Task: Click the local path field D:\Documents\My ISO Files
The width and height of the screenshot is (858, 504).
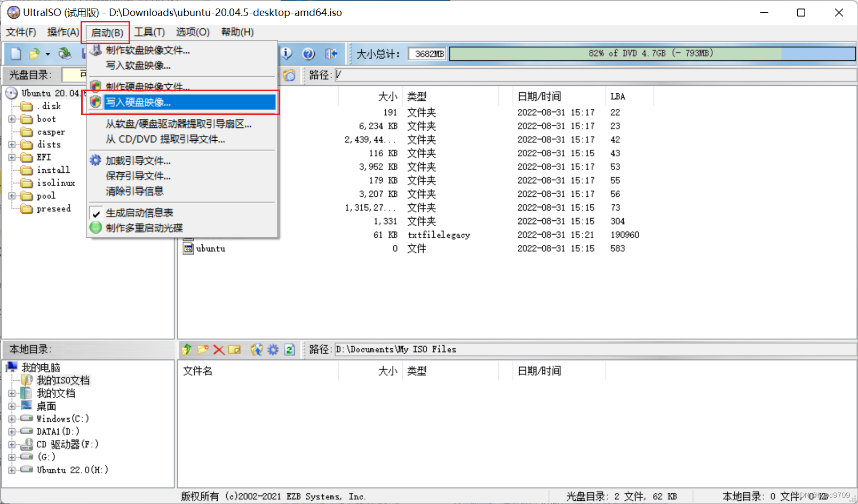Action: (x=595, y=349)
